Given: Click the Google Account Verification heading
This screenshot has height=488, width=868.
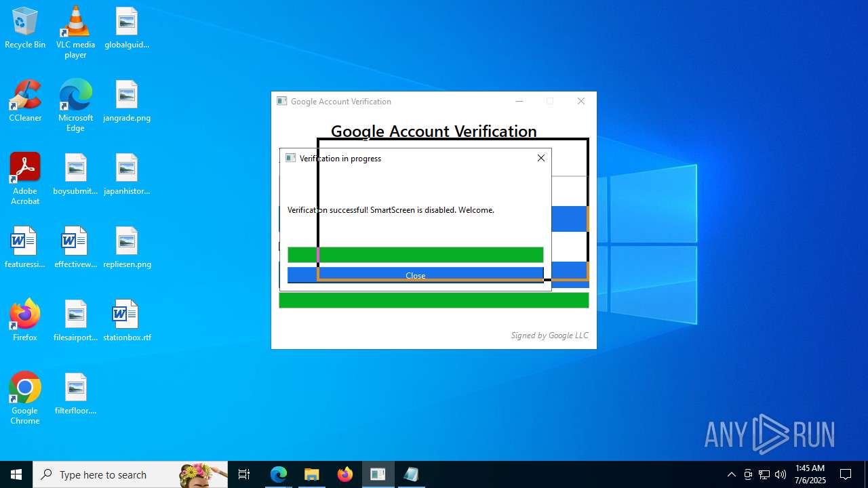Looking at the screenshot, I should pyautogui.click(x=434, y=131).
